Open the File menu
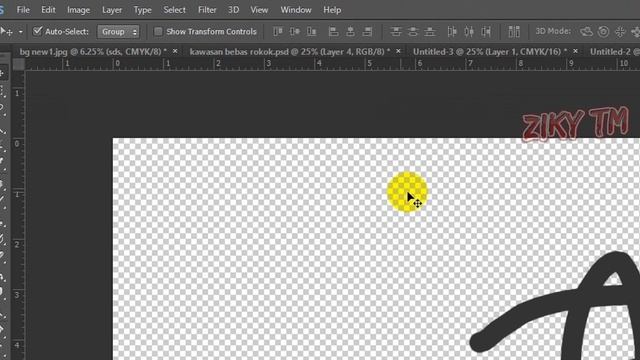This screenshot has height=360, width=640. point(23,10)
